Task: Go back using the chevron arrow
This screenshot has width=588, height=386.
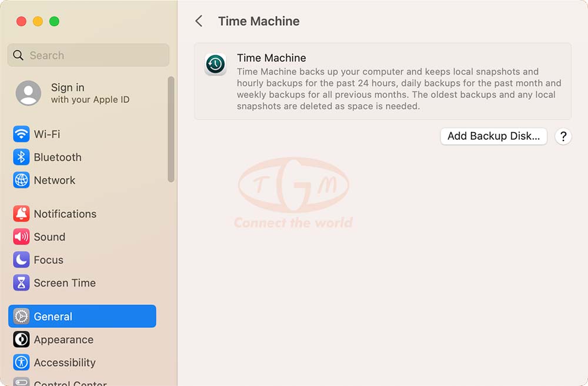Action: click(x=199, y=21)
